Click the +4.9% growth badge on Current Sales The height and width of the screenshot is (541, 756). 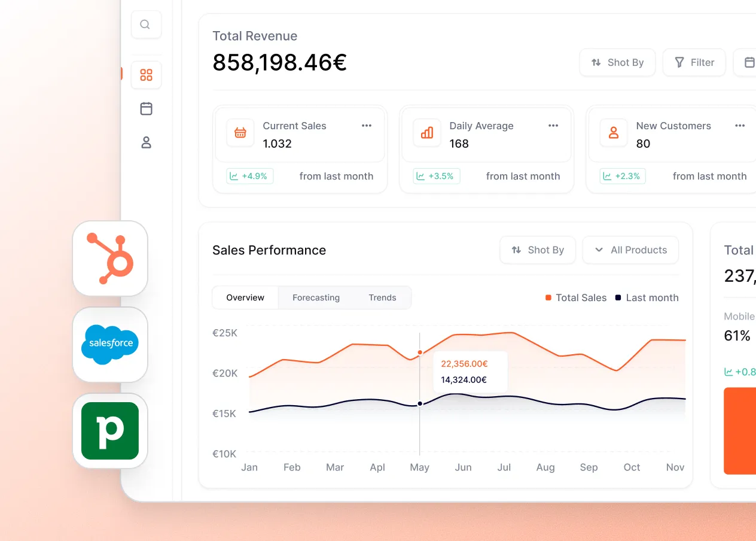(x=249, y=176)
